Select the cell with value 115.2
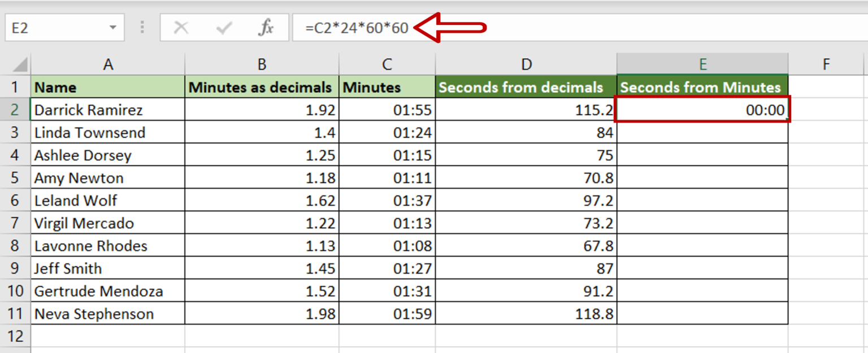Screen dimensions: 868x353 click(526, 110)
